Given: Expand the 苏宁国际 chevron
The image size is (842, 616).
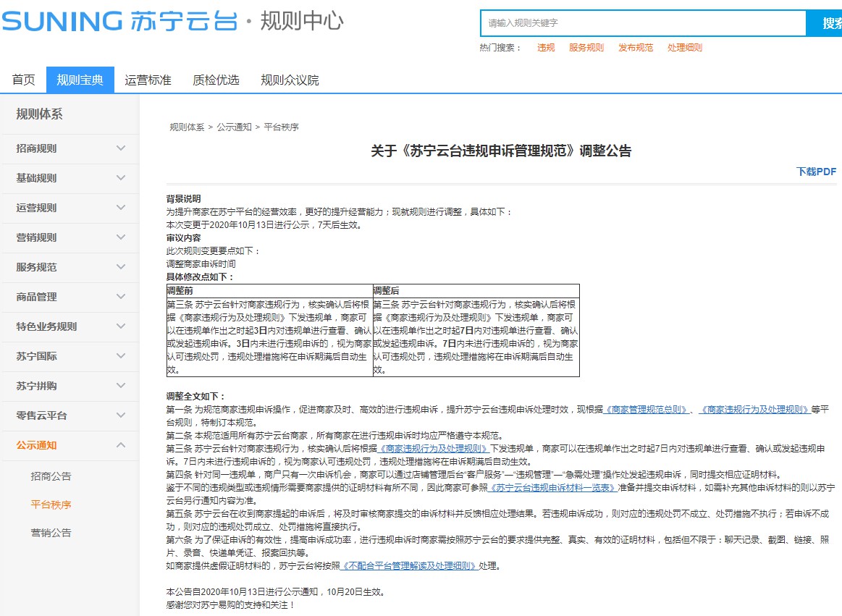Looking at the screenshot, I should (x=121, y=355).
